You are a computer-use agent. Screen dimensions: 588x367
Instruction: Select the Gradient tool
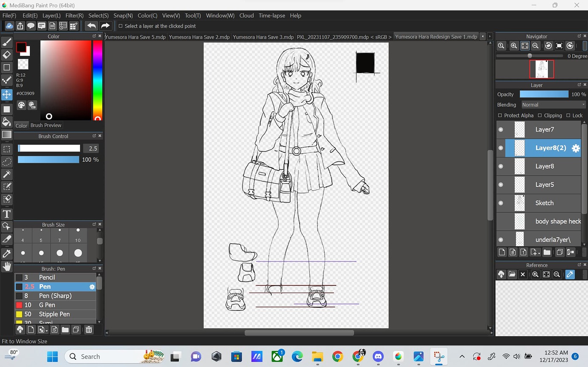pos(7,135)
